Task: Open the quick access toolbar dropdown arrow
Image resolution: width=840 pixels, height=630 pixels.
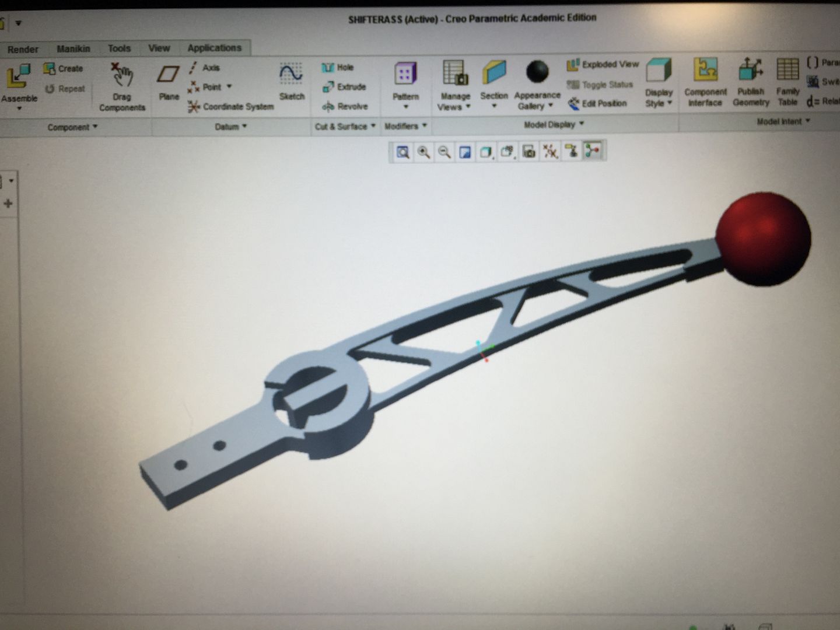Action: pos(18,23)
